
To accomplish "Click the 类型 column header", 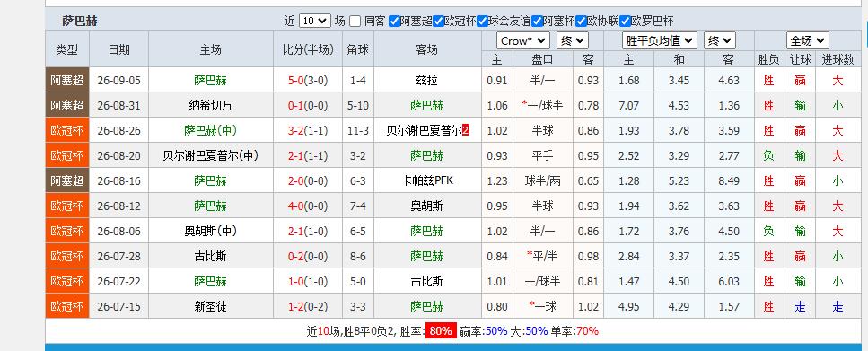I will click(67, 49).
